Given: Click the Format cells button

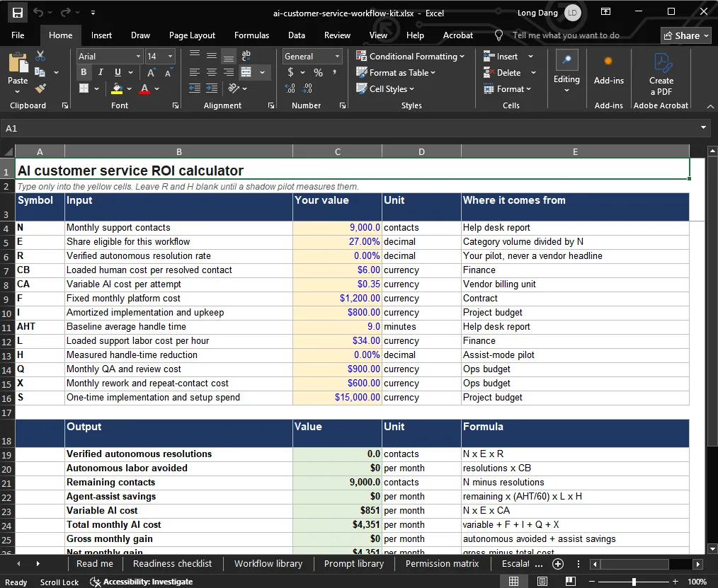Looking at the screenshot, I should (x=508, y=88).
